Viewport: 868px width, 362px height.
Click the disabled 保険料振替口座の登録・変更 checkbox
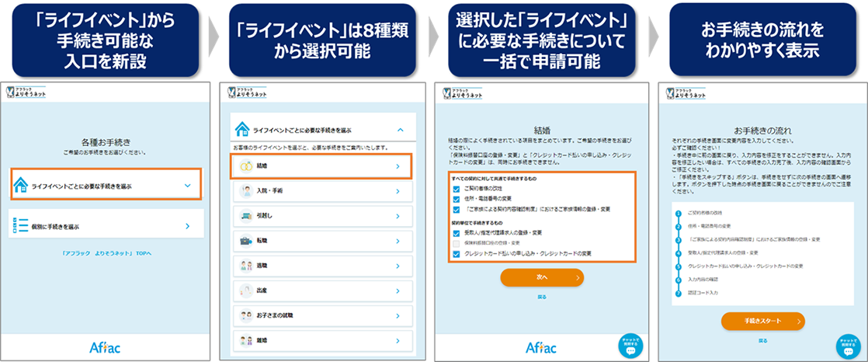pyautogui.click(x=457, y=243)
